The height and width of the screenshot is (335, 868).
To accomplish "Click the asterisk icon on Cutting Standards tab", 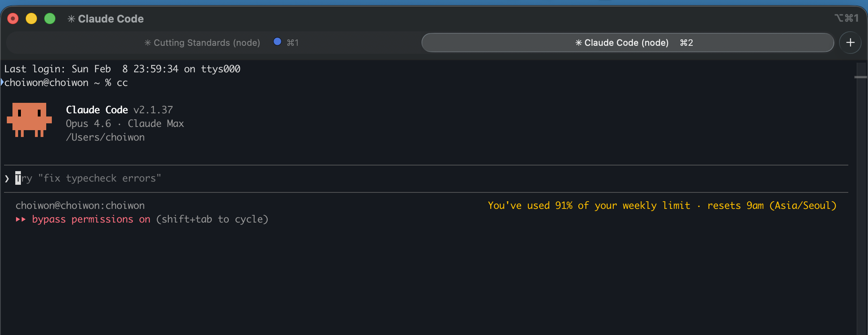I will [147, 43].
